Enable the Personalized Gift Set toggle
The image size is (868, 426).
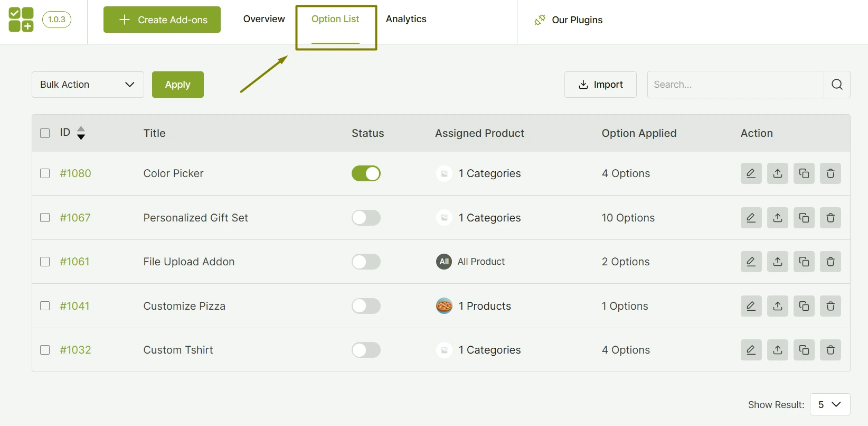[366, 218]
